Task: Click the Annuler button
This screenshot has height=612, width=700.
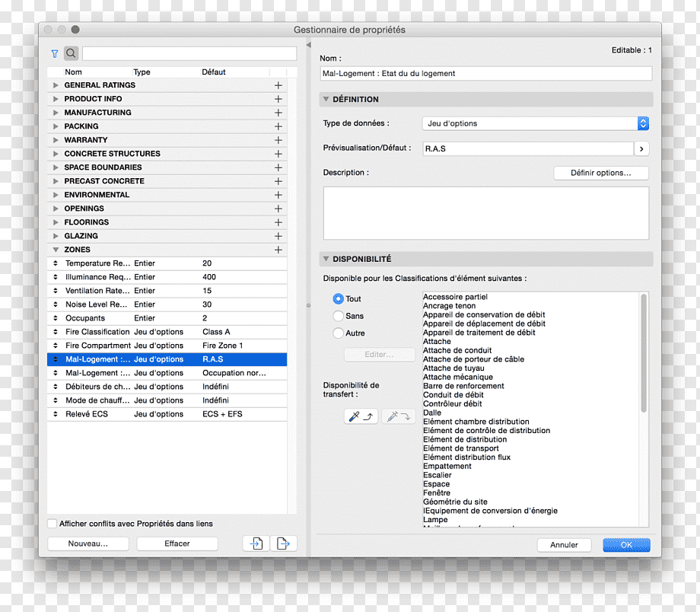Action: [564, 545]
